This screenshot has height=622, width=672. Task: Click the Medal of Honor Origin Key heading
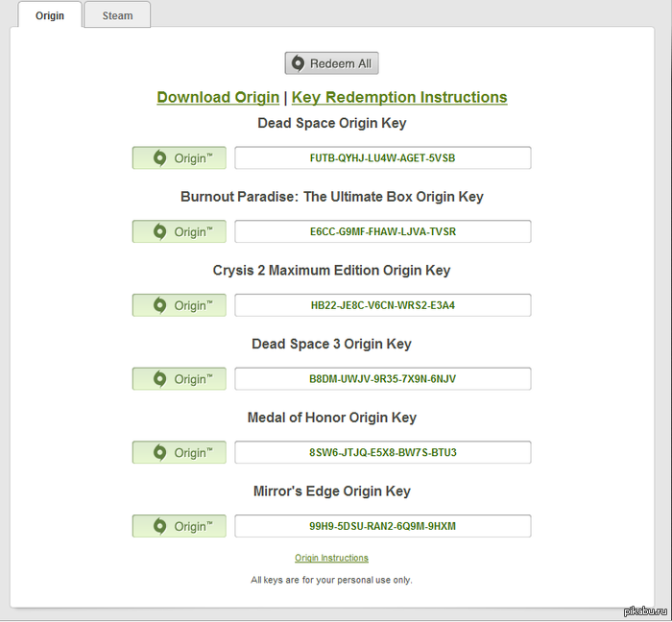coord(332,418)
